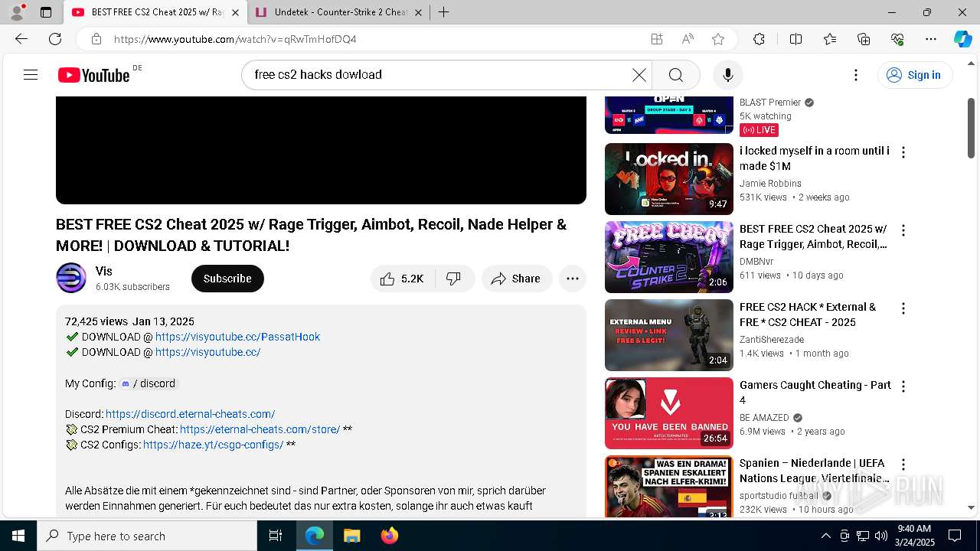Open YouTube settings three-dot menu
980x551 pixels.
856,75
